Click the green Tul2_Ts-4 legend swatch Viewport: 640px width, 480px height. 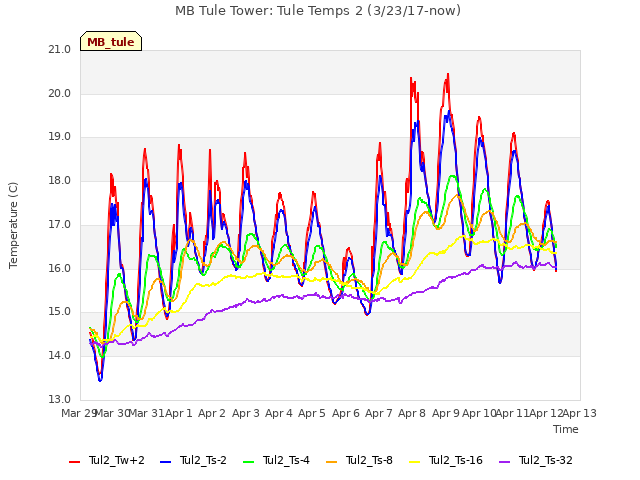(249, 461)
